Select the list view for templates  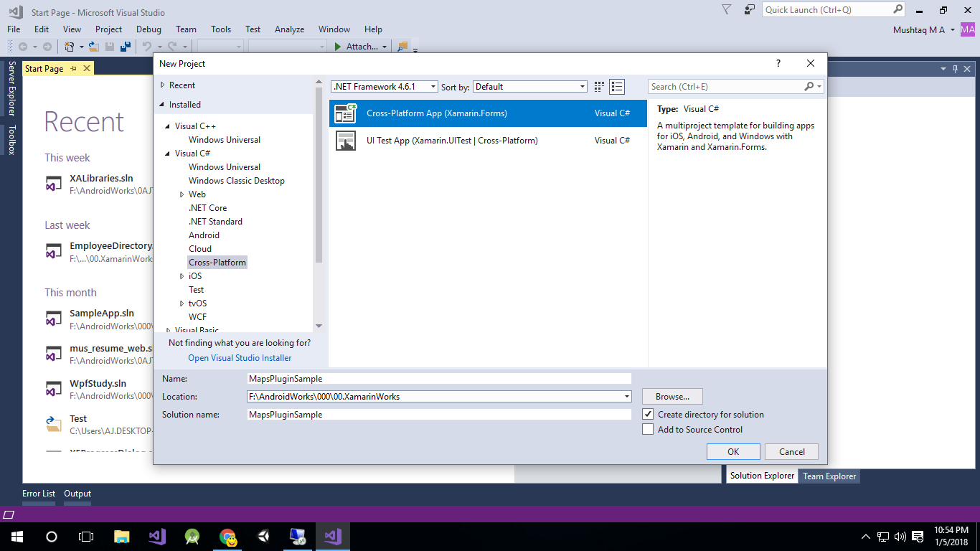click(616, 86)
